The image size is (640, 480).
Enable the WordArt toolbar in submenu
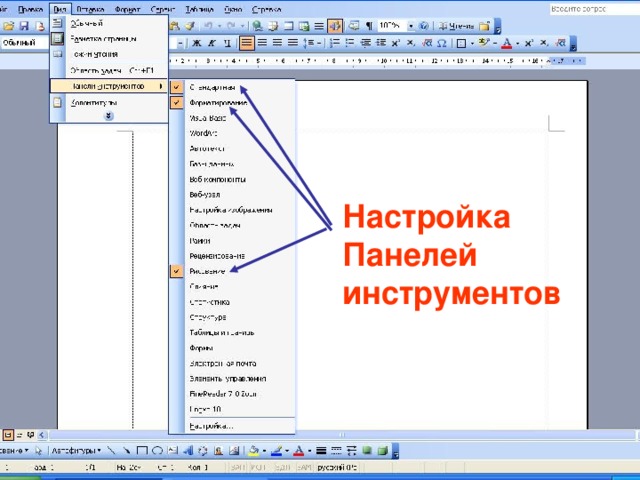coord(232,133)
